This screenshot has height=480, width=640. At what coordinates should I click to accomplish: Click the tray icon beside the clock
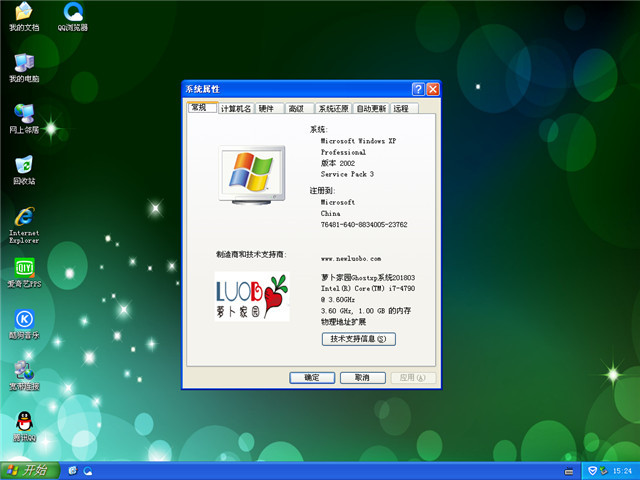(x=603, y=471)
